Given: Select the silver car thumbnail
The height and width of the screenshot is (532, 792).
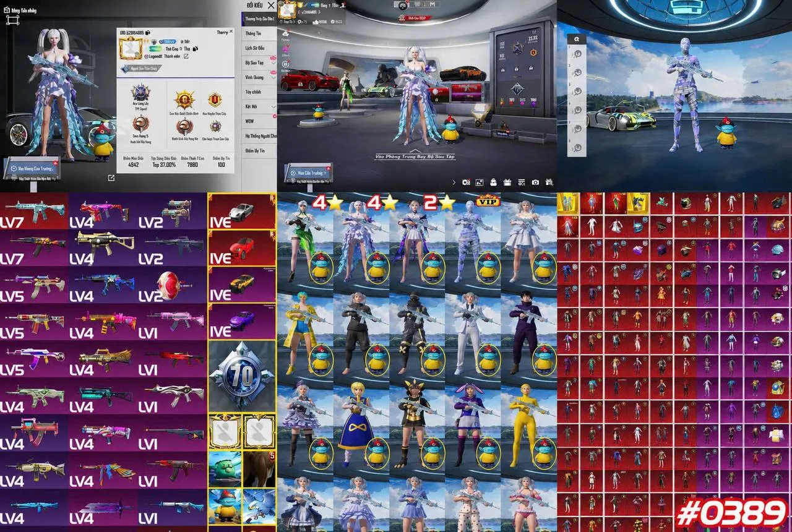Looking at the screenshot, I should [241, 211].
